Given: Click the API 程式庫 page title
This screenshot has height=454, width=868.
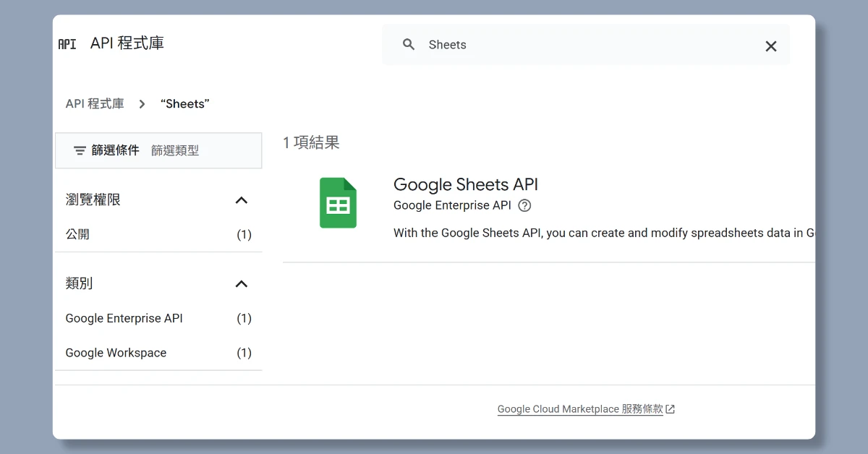Looking at the screenshot, I should (x=127, y=43).
